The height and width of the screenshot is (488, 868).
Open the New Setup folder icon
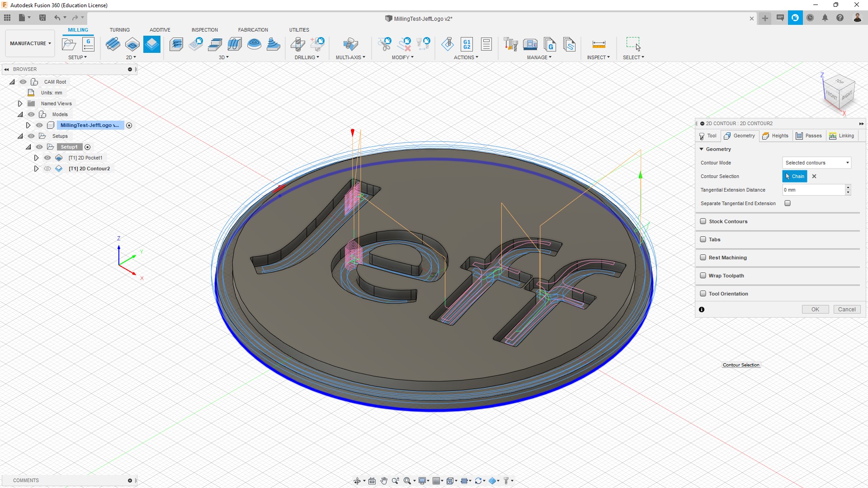(x=69, y=44)
